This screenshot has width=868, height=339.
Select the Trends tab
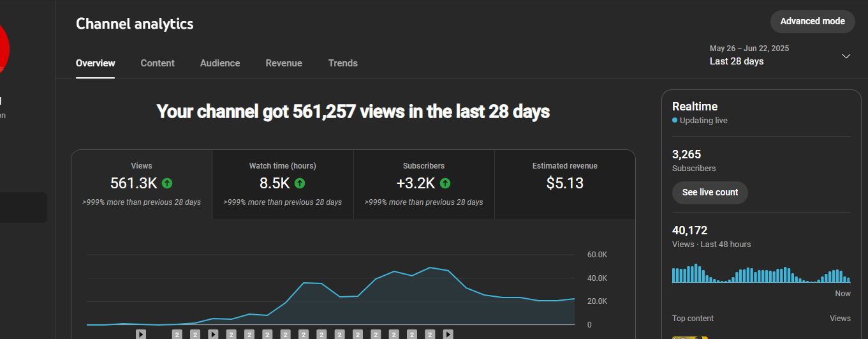click(x=343, y=63)
